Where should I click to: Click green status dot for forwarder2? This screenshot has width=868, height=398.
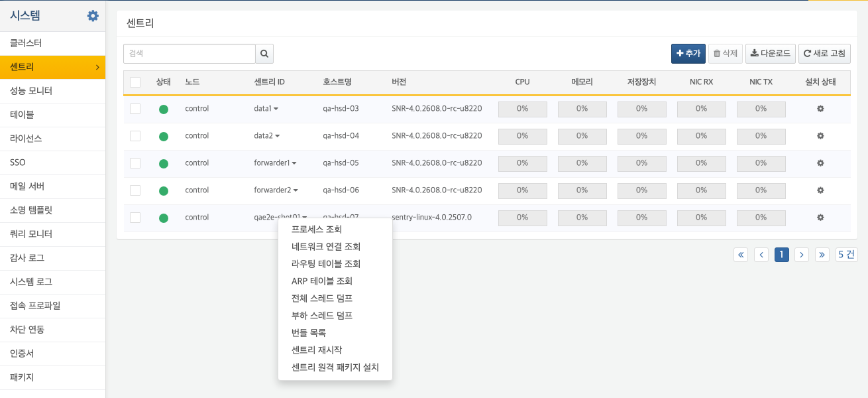(x=164, y=191)
